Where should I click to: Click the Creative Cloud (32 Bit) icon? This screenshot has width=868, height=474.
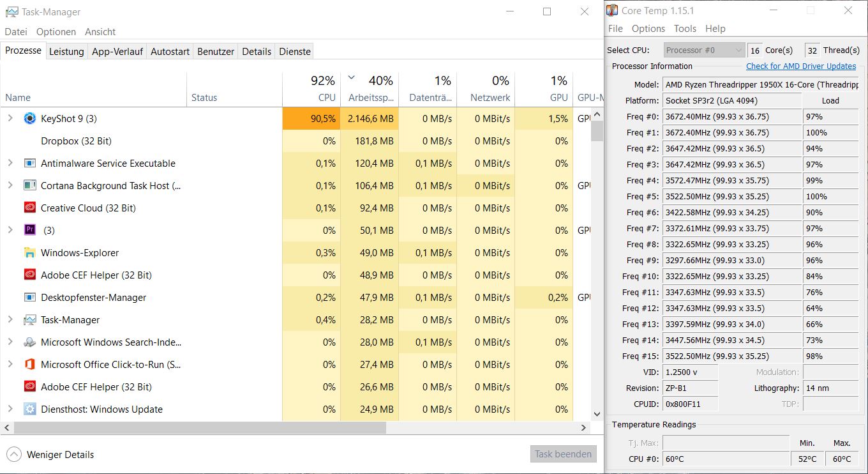(29, 208)
